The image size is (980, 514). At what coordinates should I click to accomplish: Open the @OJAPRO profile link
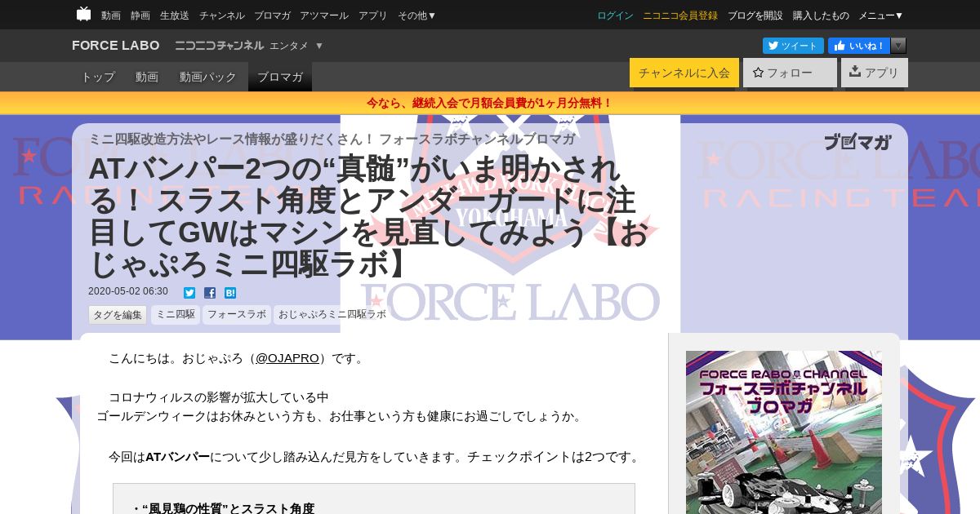(287, 358)
